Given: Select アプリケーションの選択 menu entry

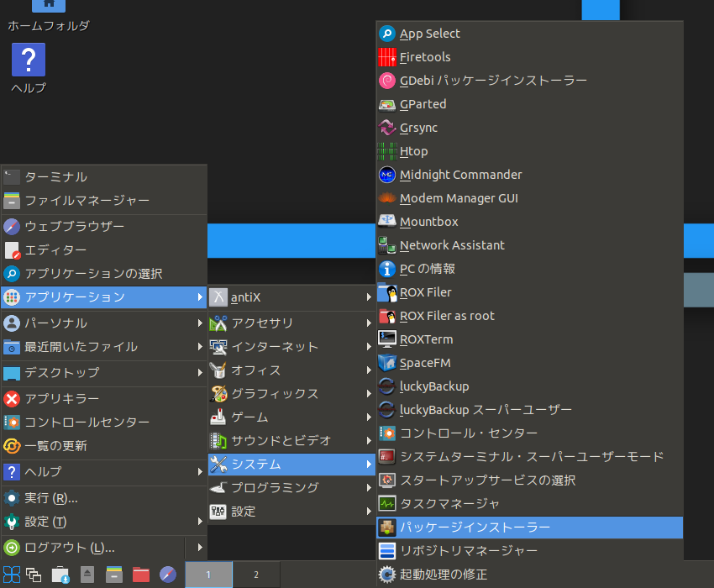Looking at the screenshot, I should pos(104,274).
